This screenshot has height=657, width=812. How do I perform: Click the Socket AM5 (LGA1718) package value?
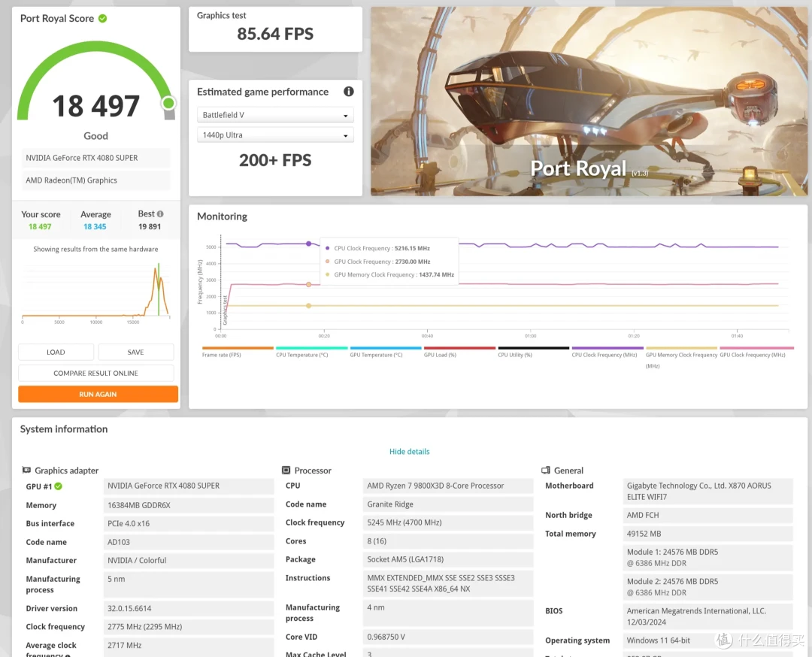pyautogui.click(x=448, y=559)
